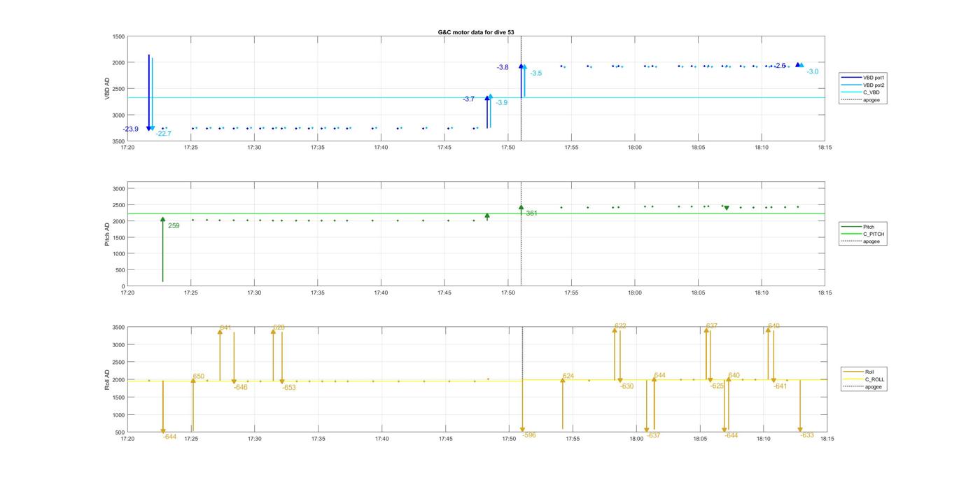Select 'C_ROLL' legend entry

point(864,379)
